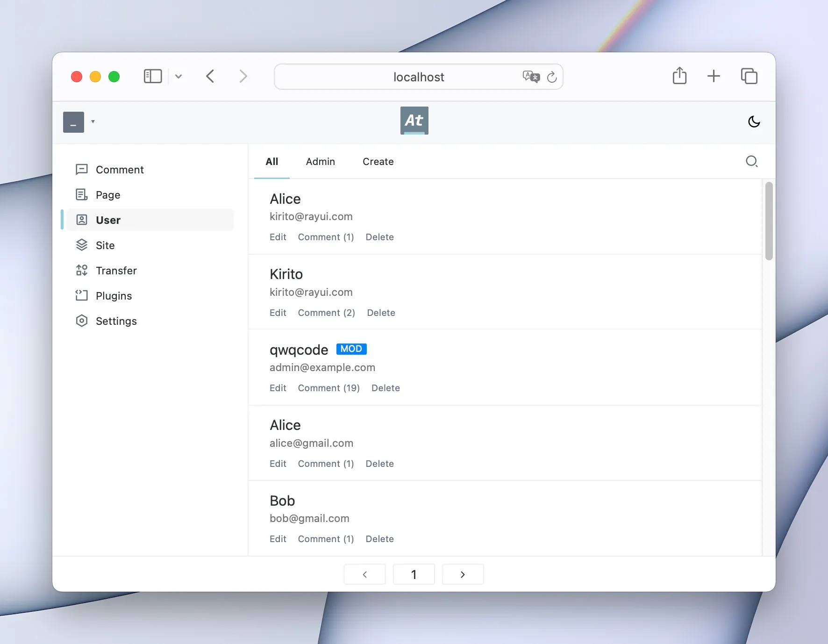Image resolution: width=828 pixels, height=644 pixels.
Task: Toggle the Safari sidebar panel
Action: tap(152, 76)
